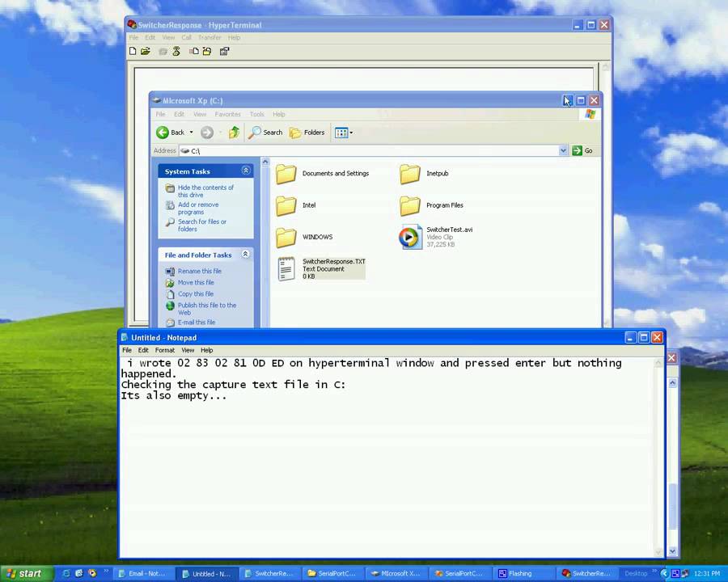Click Explorer file pane scroll up arrow
Screen dimensions: 728x582
265,162
